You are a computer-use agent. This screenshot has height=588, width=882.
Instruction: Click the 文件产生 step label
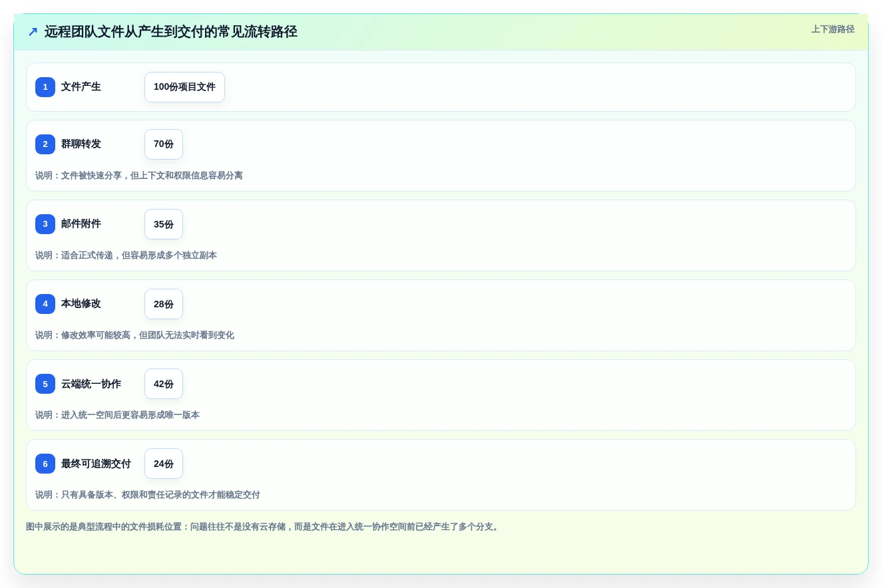(x=81, y=87)
